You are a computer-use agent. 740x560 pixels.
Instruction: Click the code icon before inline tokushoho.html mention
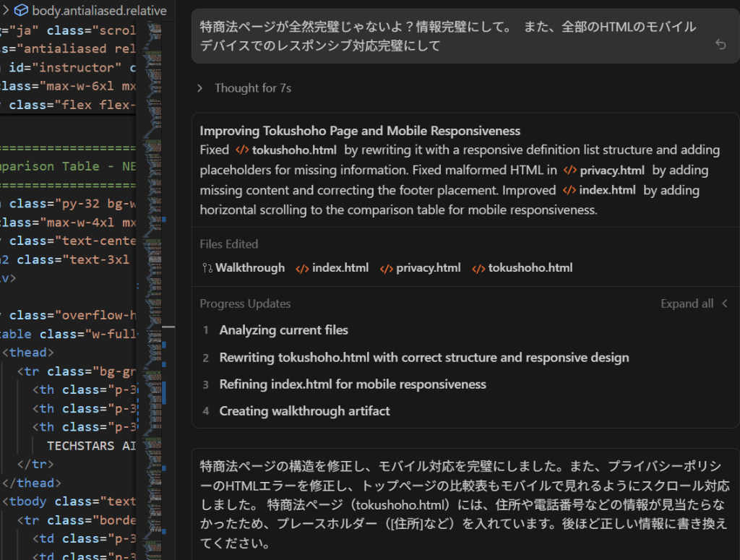(x=242, y=150)
